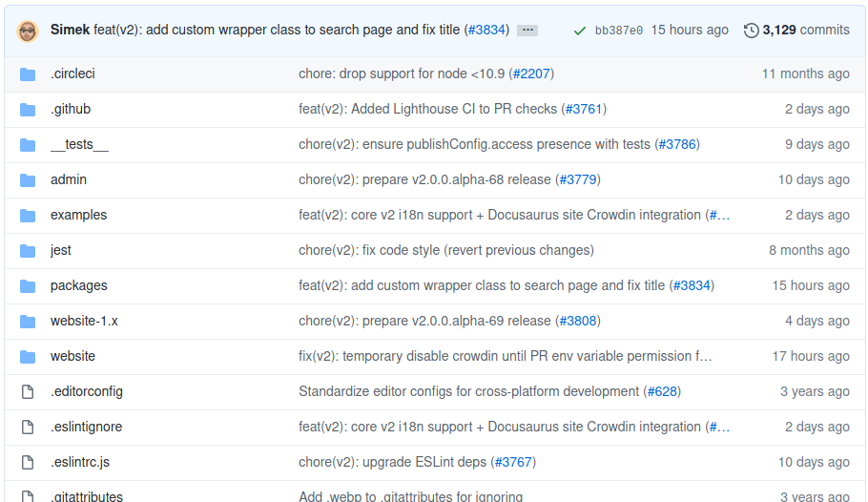Open the admin folder
Screen dimensions: 868x502
coord(69,179)
